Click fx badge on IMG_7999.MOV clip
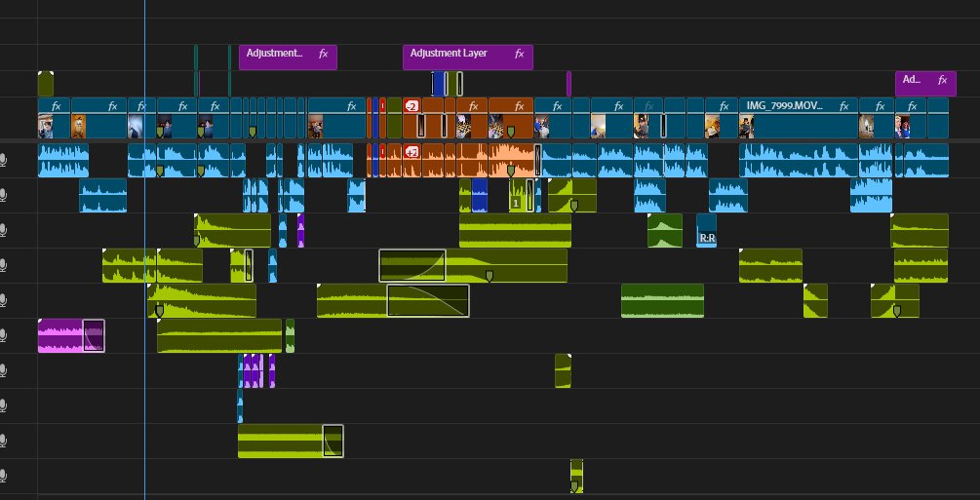 [x=843, y=106]
